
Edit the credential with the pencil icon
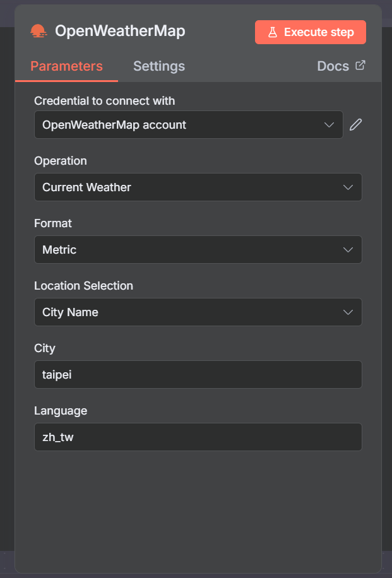coord(356,125)
